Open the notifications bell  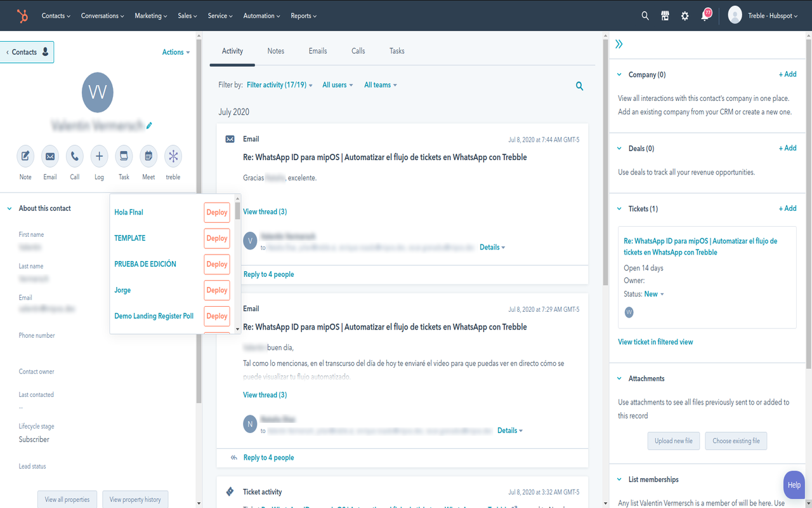pos(704,16)
